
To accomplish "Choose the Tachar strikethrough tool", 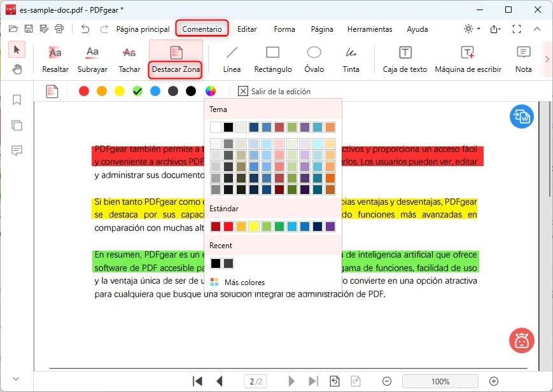I will coord(129,59).
